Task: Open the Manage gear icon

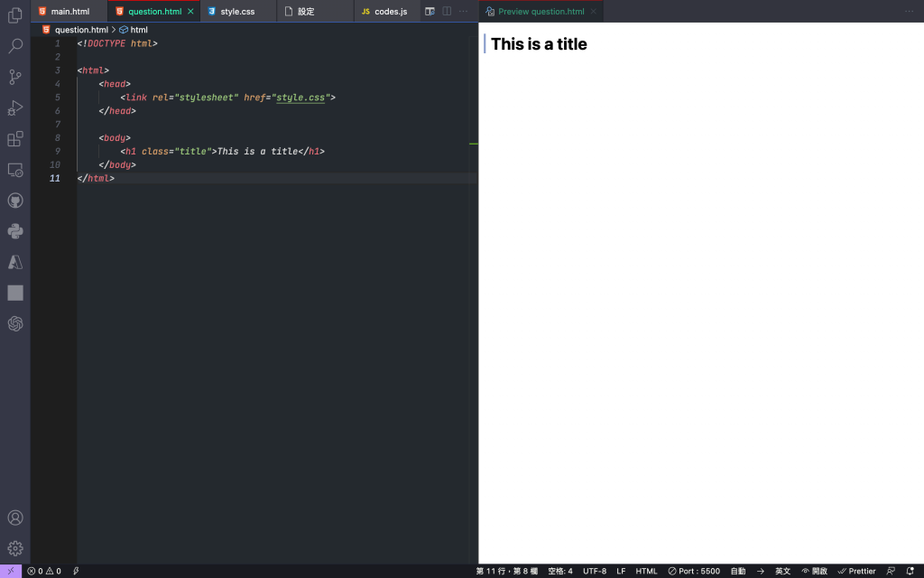Action: click(15, 548)
